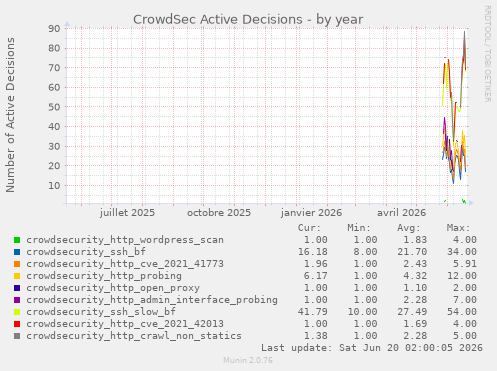Click the blue crowdsecurity_ssh_bf legend swatch

pos(17,252)
